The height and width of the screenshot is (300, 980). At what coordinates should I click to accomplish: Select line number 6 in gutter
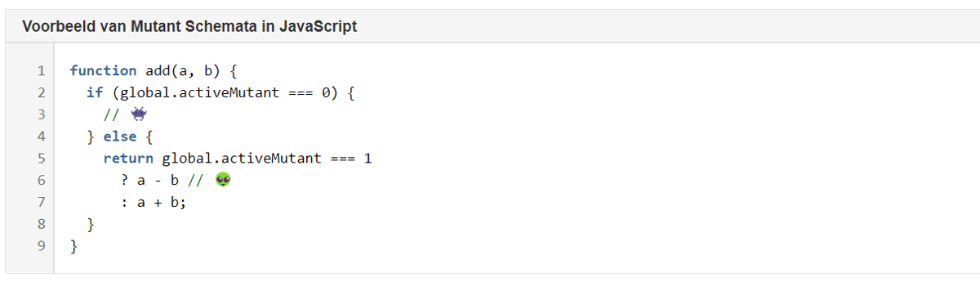pos(41,180)
